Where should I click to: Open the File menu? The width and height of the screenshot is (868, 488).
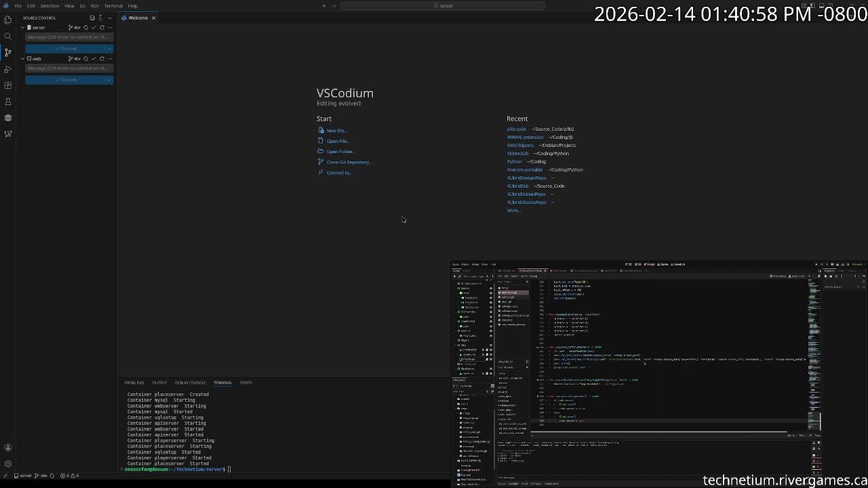coord(18,6)
